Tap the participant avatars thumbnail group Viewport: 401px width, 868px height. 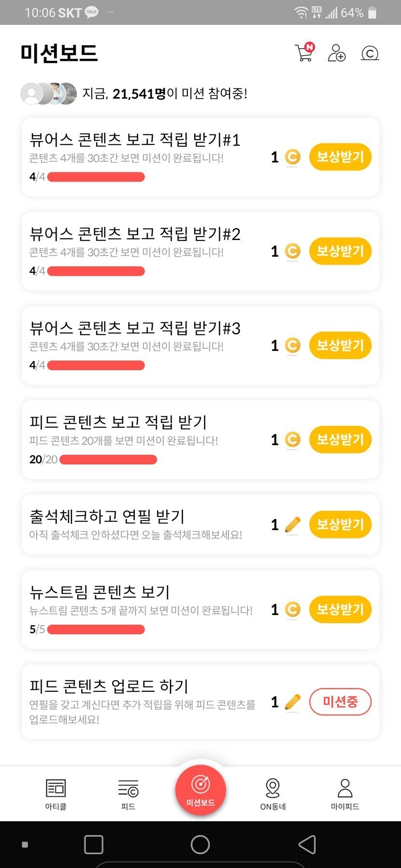click(x=48, y=94)
